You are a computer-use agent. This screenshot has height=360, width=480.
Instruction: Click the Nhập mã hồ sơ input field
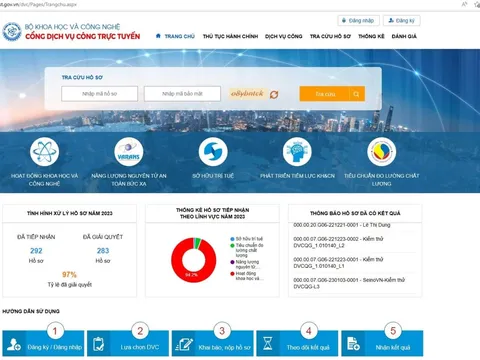(x=99, y=94)
